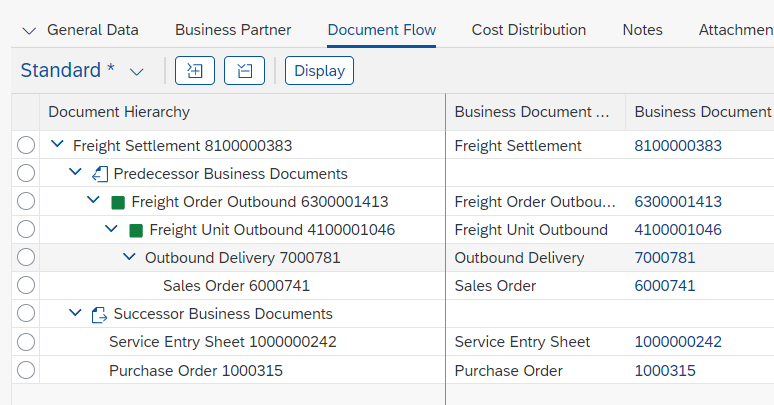
Task: Click the Document Hierarchy column header
Action: (119, 112)
